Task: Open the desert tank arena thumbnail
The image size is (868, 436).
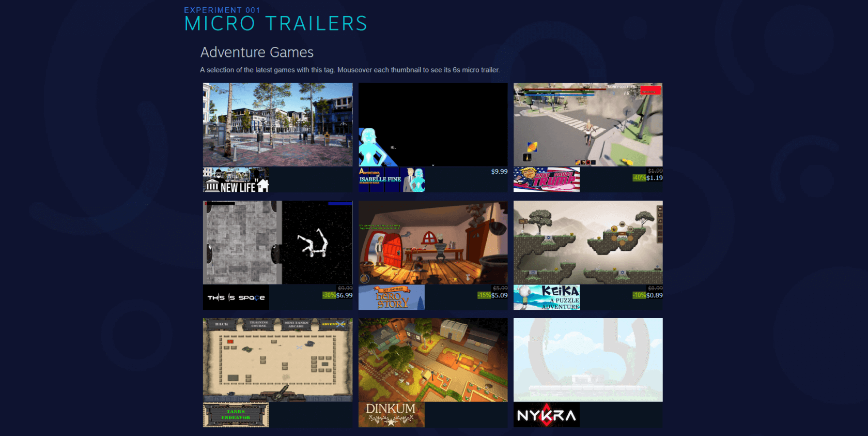Action: point(277,360)
